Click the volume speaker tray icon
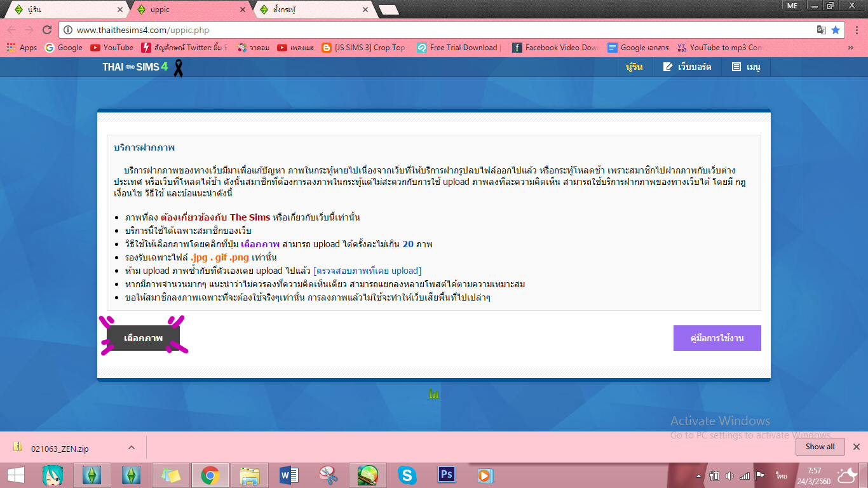 click(x=729, y=475)
